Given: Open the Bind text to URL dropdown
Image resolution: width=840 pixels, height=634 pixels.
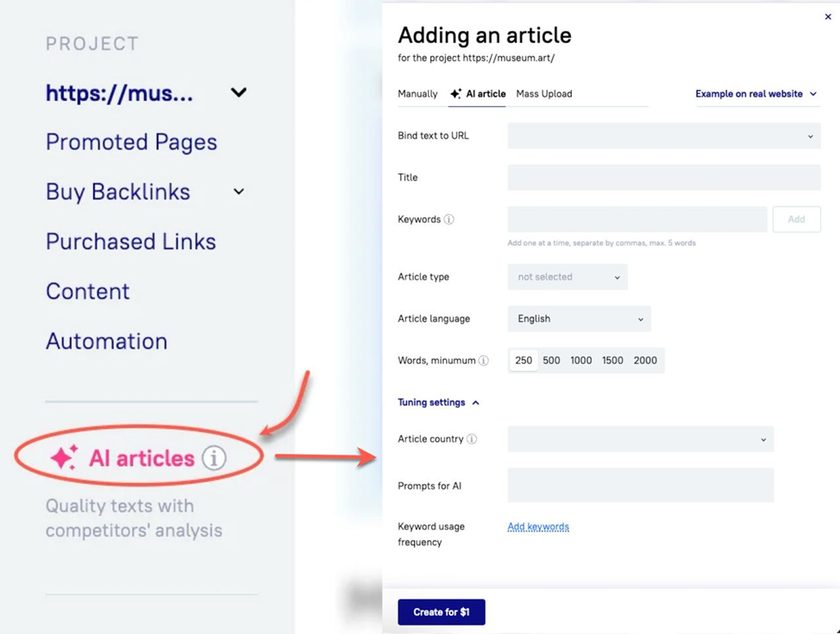Looking at the screenshot, I should 663,136.
